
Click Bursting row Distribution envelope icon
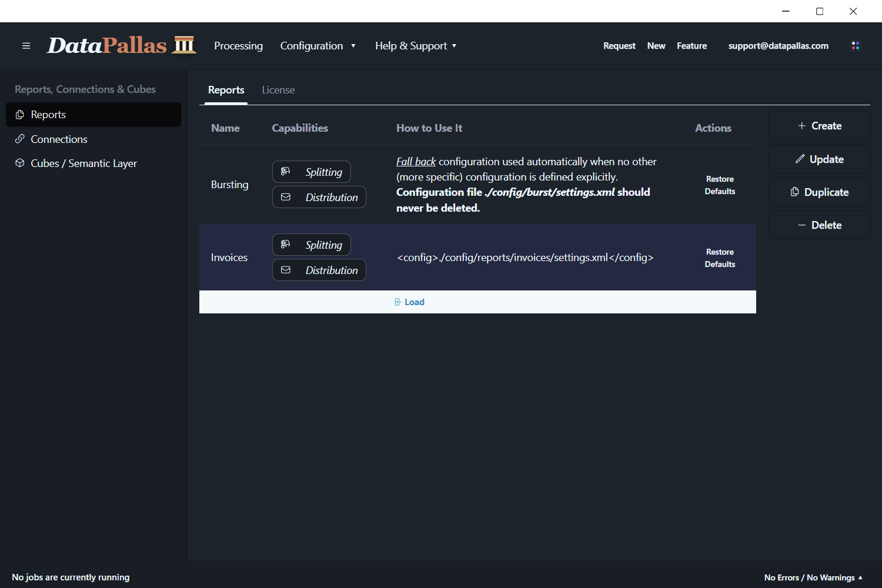click(x=286, y=197)
